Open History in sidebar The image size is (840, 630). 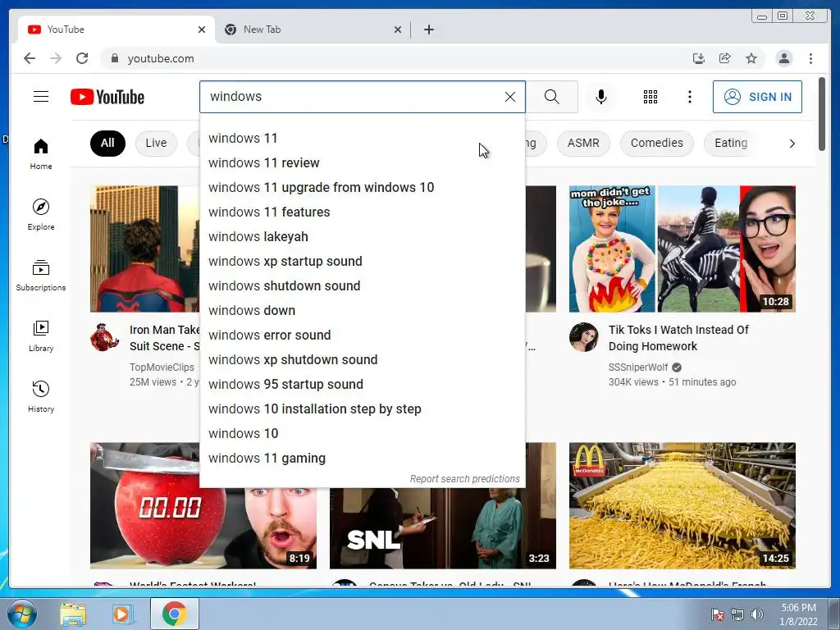[x=41, y=396]
